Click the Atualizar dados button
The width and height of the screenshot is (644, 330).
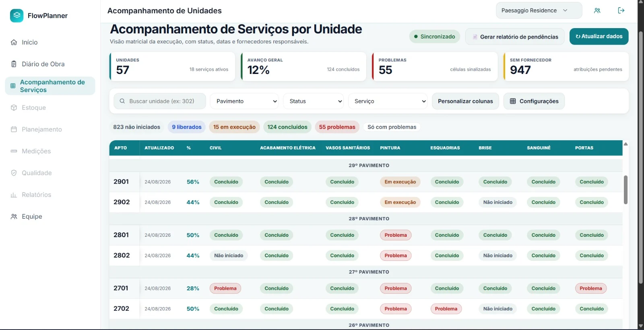(599, 37)
